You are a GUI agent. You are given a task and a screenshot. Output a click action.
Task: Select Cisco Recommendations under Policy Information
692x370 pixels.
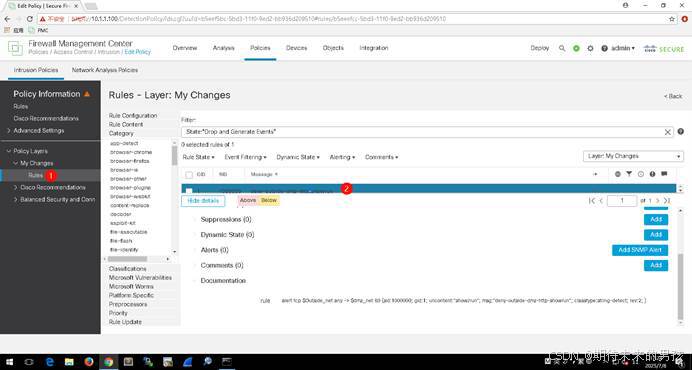pos(46,119)
